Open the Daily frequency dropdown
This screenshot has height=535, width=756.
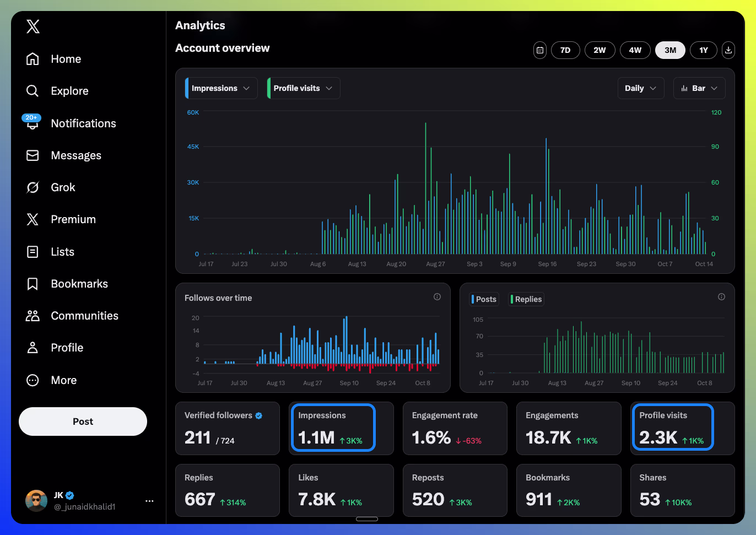640,88
